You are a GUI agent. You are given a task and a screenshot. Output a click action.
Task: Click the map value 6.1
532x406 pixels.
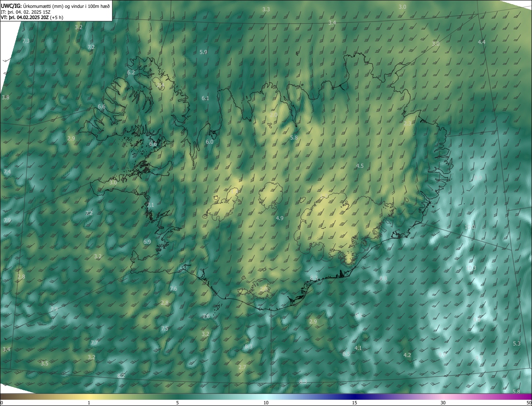click(x=205, y=98)
